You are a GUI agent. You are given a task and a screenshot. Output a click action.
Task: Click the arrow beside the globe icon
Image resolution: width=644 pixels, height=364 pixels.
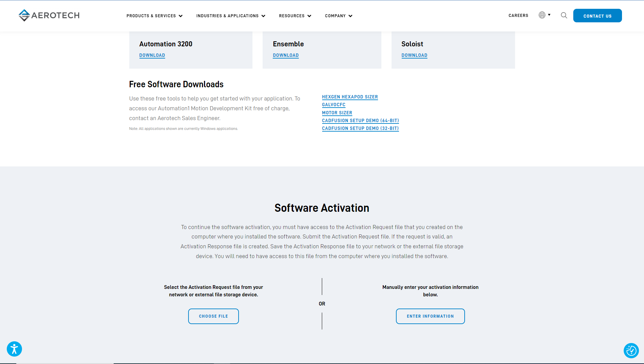point(549,15)
